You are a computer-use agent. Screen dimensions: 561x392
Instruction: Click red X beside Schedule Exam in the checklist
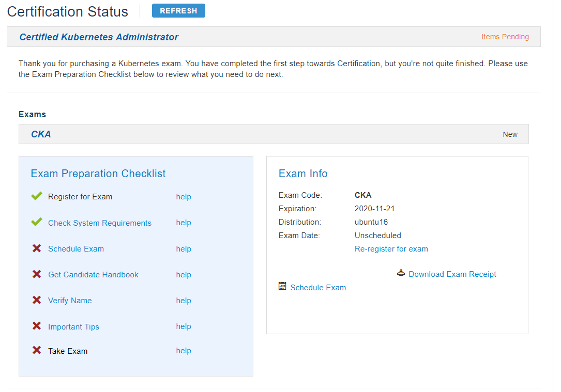point(37,248)
